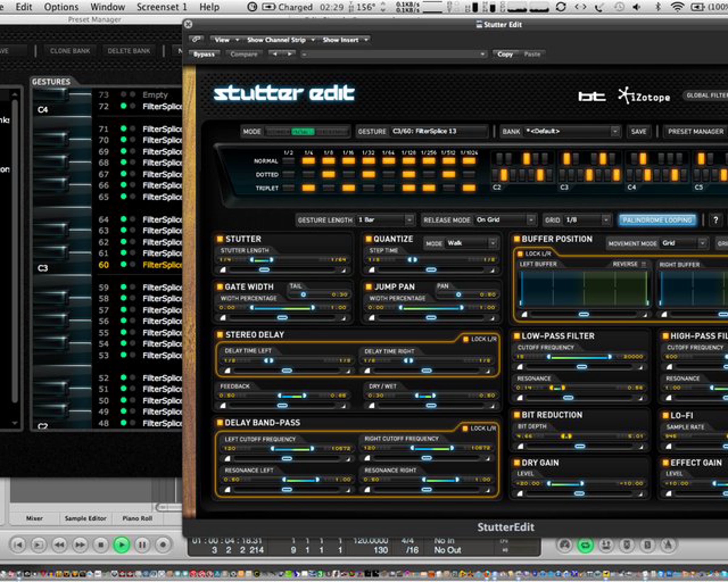This screenshot has height=582, width=728.
Task: Select the next plug-in setting arrow
Action: click(x=289, y=54)
